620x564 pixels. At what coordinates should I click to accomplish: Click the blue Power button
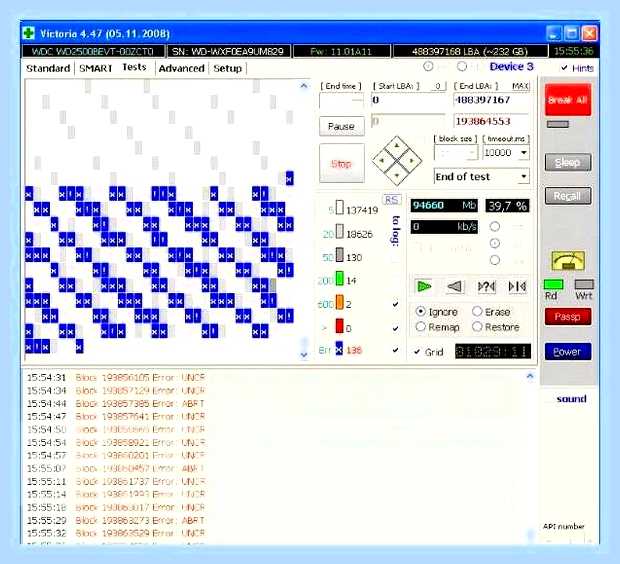click(568, 352)
